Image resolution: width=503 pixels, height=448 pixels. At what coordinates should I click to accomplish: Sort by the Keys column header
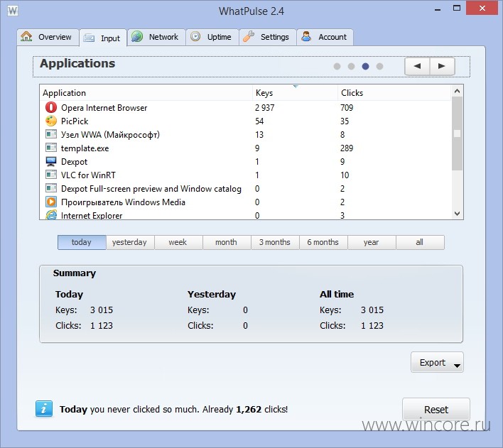point(295,93)
